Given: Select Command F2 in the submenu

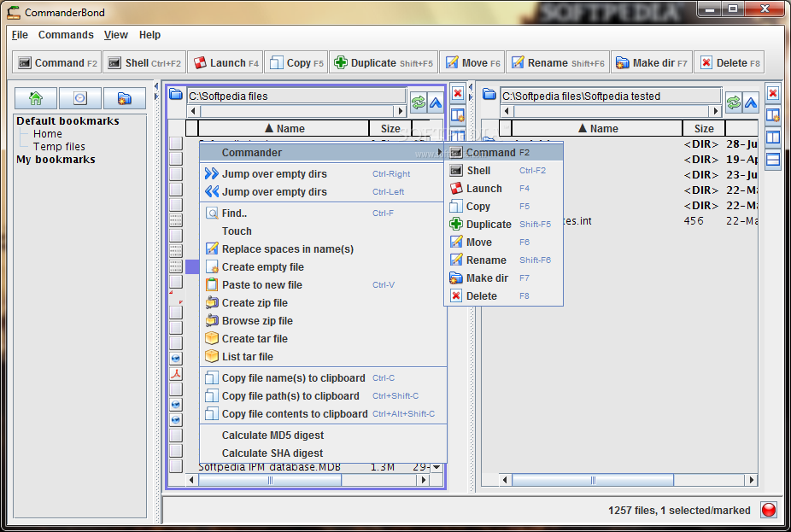Looking at the screenshot, I should click(503, 152).
